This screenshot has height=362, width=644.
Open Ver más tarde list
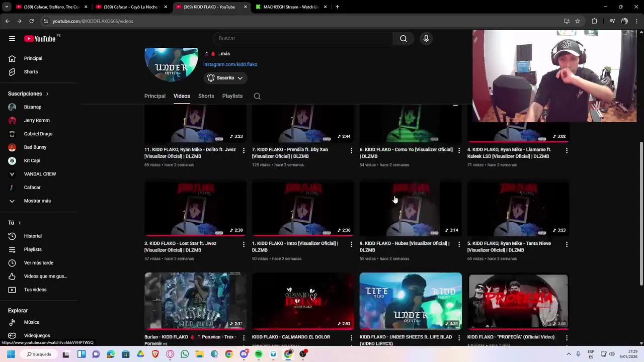tap(38, 263)
